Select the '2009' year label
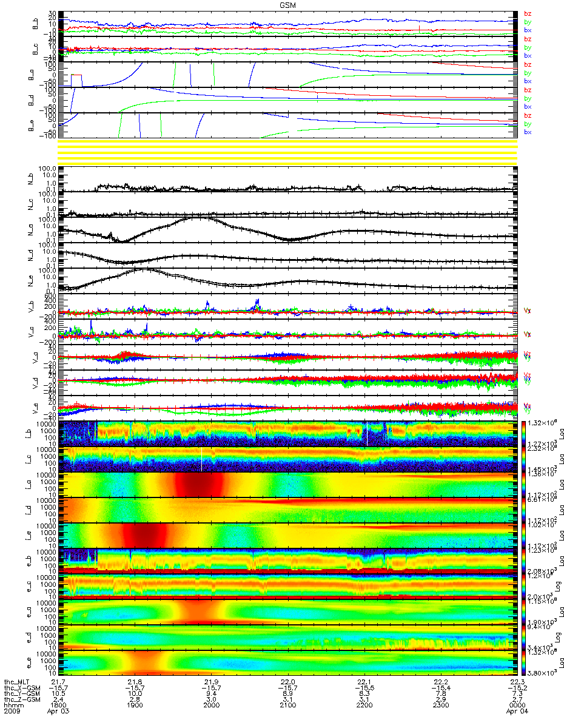Screen dimensions: 564x728 click(12, 712)
